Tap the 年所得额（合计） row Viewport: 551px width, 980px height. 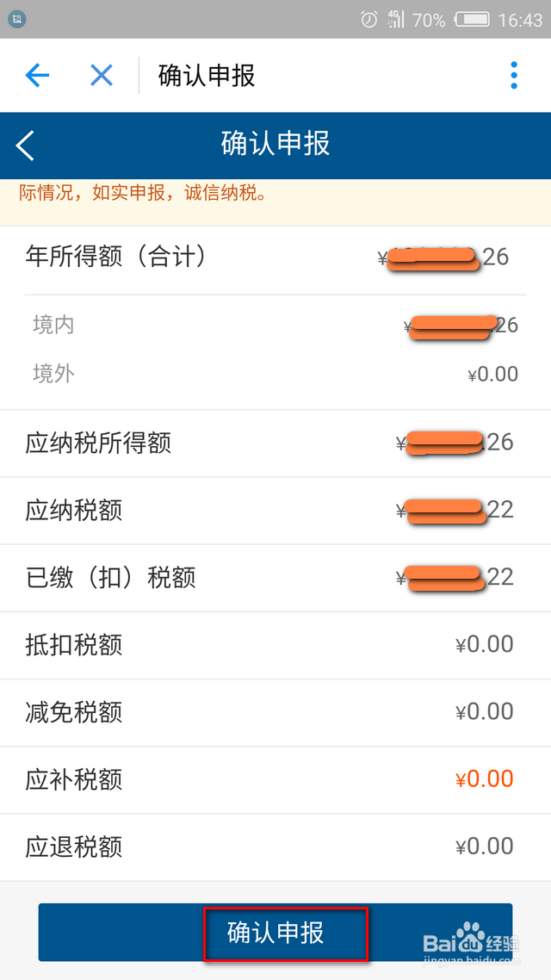(x=275, y=257)
